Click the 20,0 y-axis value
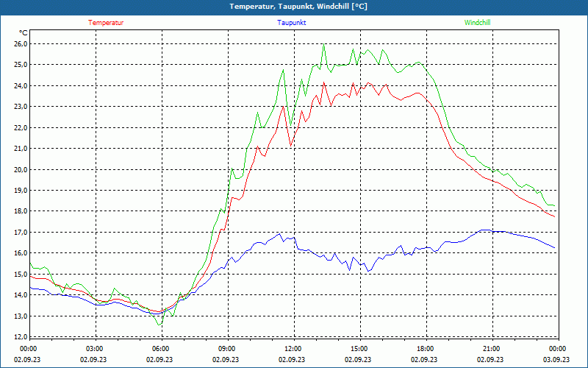The width and height of the screenshot is (588, 368). (21, 169)
